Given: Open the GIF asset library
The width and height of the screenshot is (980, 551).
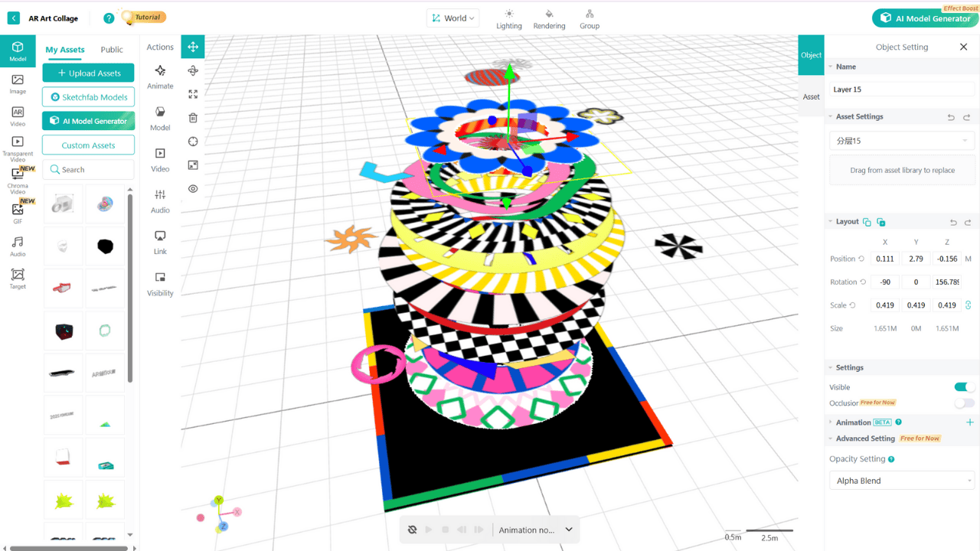Looking at the screenshot, I should (17, 210).
